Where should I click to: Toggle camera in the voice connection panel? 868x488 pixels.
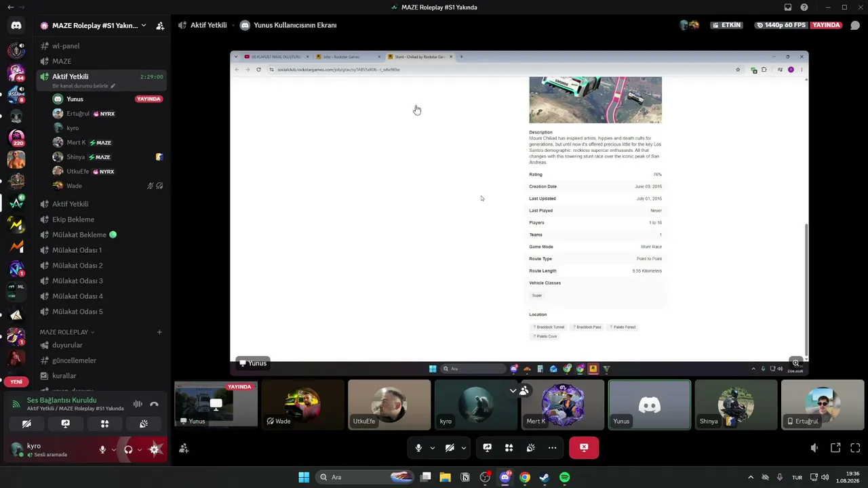pyautogui.click(x=26, y=424)
